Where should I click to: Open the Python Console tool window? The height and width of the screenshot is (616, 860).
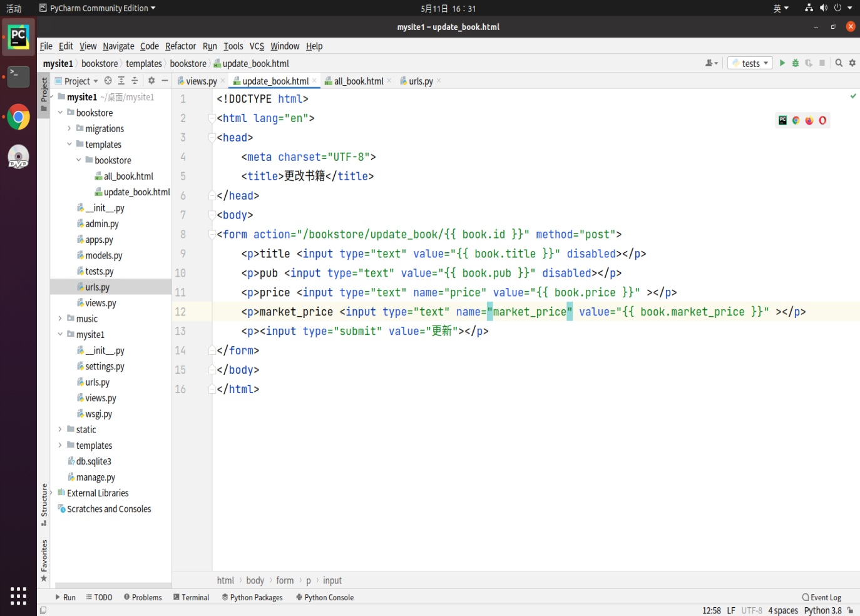pyautogui.click(x=325, y=597)
